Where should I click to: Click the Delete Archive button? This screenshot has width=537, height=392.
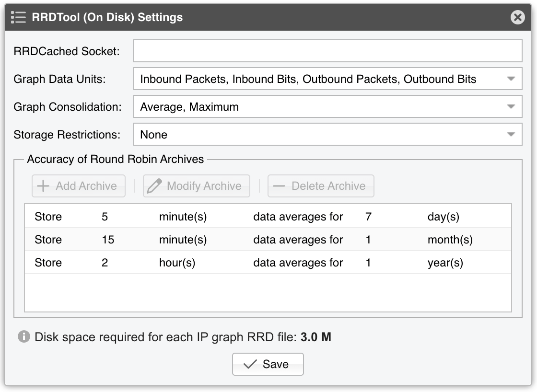click(x=321, y=186)
